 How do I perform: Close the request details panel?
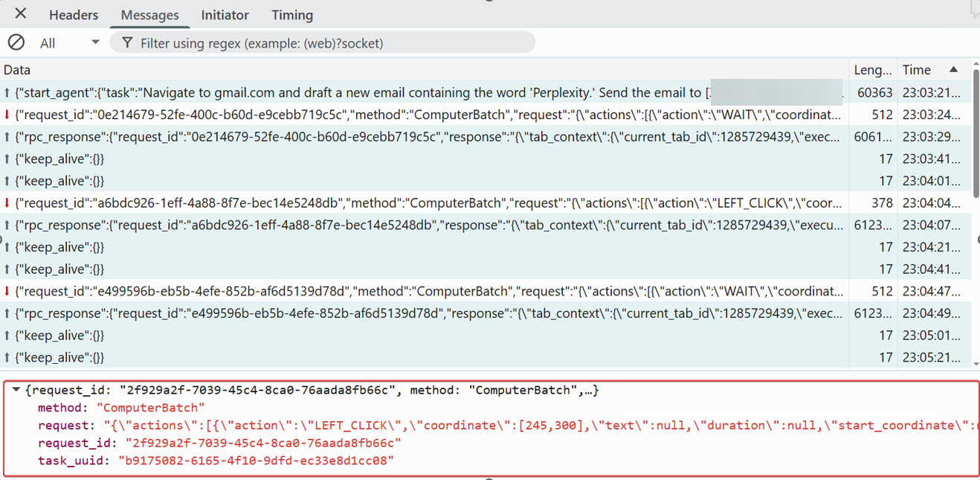(21, 13)
